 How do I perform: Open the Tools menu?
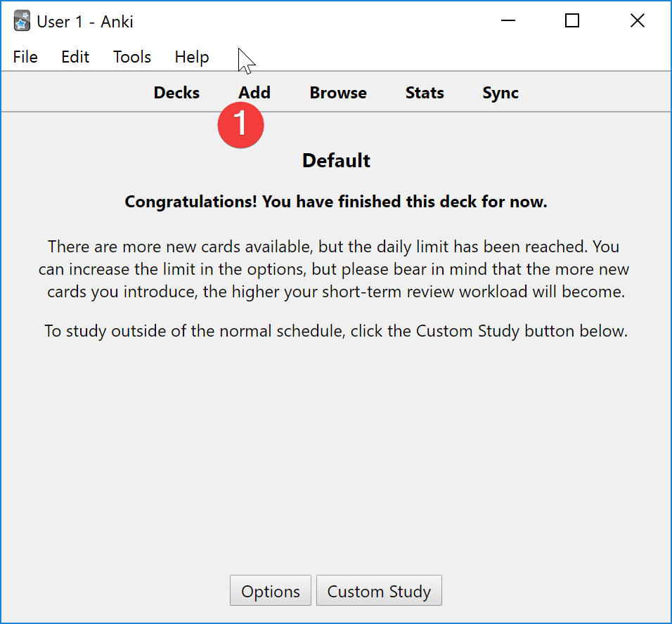tap(132, 57)
